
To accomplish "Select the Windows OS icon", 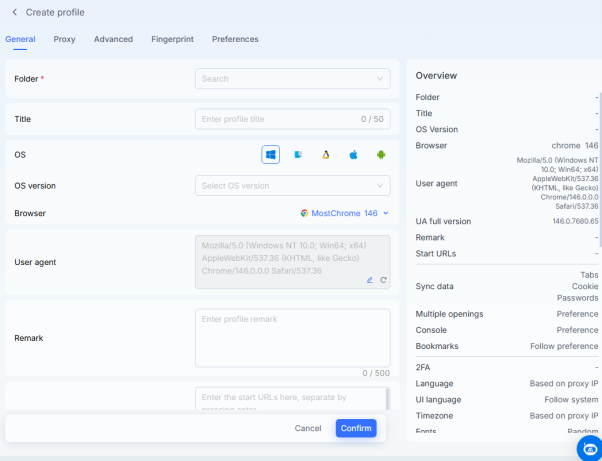I will [270, 155].
